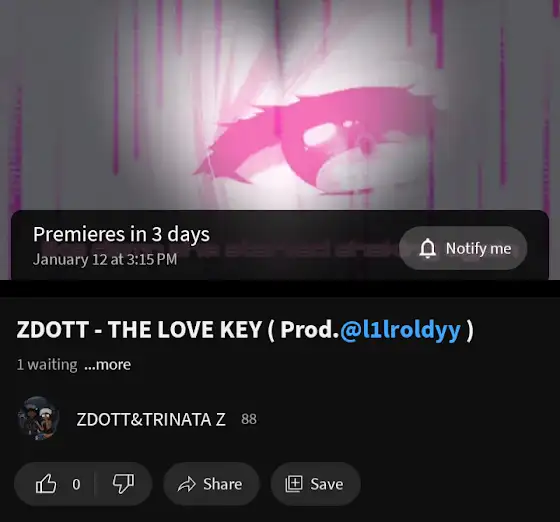The image size is (560, 522).
Task: Click the 1 waiting viewer count
Action: coord(47,365)
